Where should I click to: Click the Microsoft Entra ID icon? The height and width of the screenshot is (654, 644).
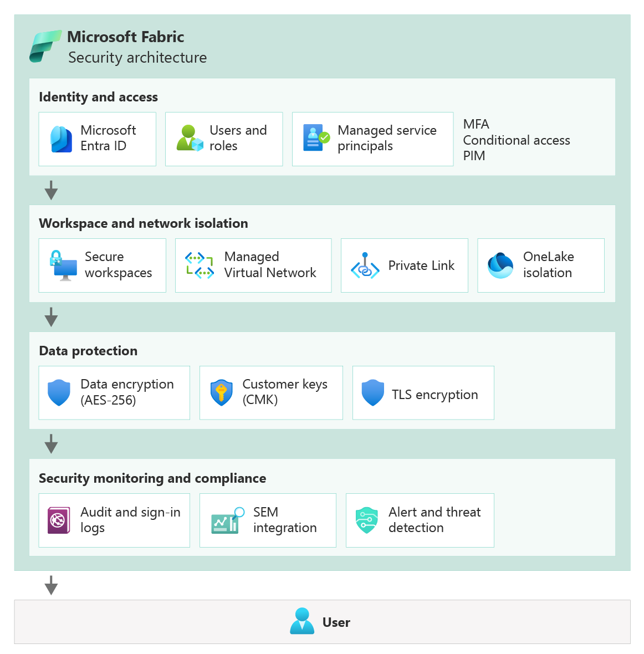pyautogui.click(x=62, y=139)
